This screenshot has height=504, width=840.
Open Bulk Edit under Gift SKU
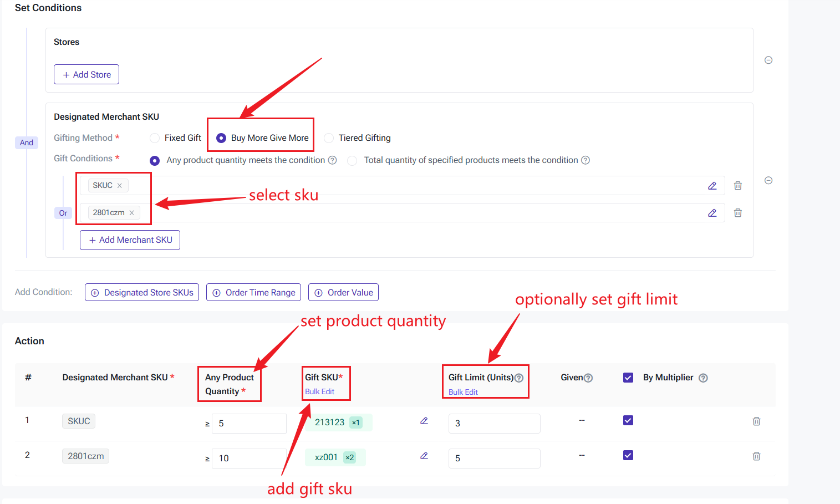[x=320, y=391]
